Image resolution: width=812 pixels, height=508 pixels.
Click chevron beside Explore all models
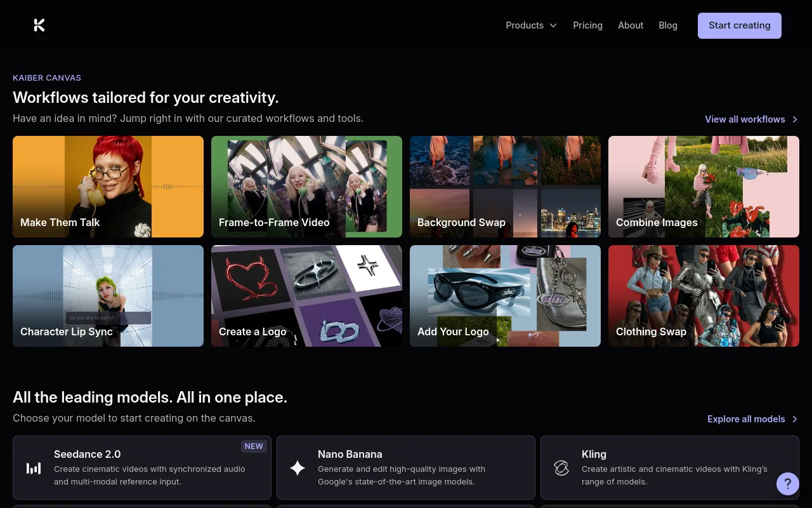tap(795, 419)
